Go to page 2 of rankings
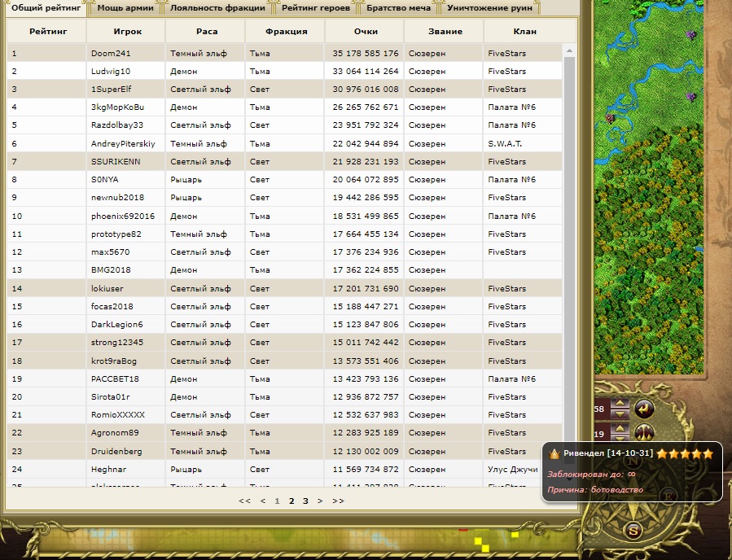The image size is (732, 560). [291, 501]
